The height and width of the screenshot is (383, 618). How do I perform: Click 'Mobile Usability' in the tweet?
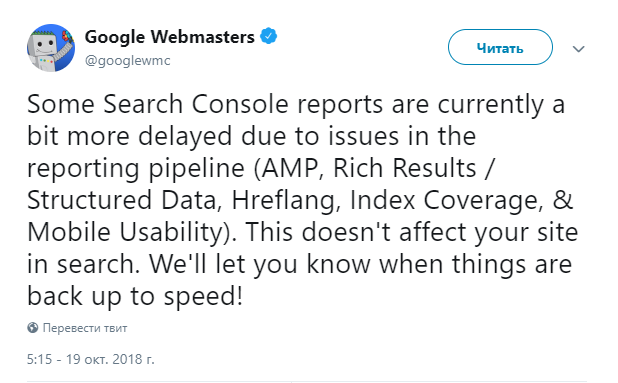click(127, 232)
